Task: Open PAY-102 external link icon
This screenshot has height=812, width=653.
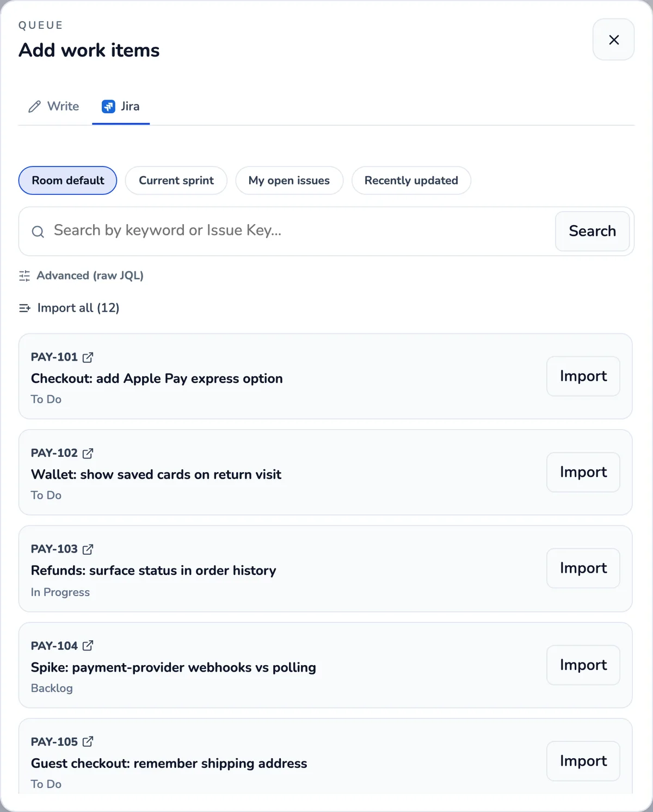Action: coord(88,453)
